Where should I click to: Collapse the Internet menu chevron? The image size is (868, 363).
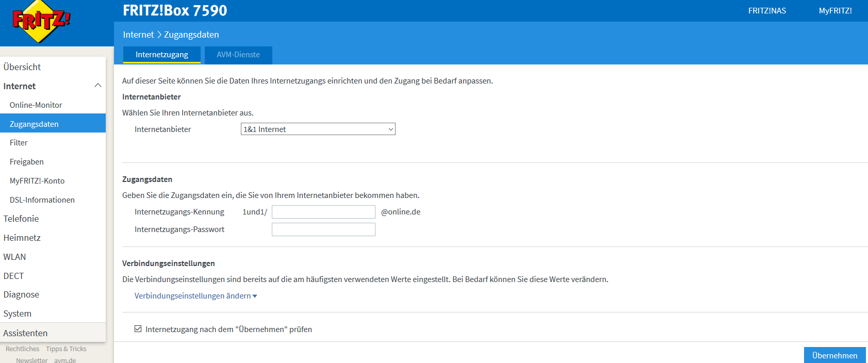[x=98, y=86]
